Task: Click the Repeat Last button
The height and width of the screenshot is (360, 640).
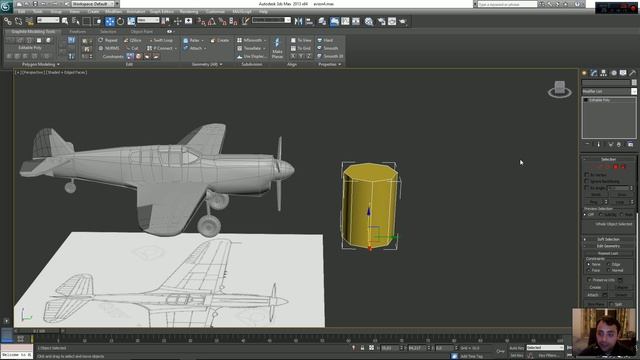Action: (608, 253)
